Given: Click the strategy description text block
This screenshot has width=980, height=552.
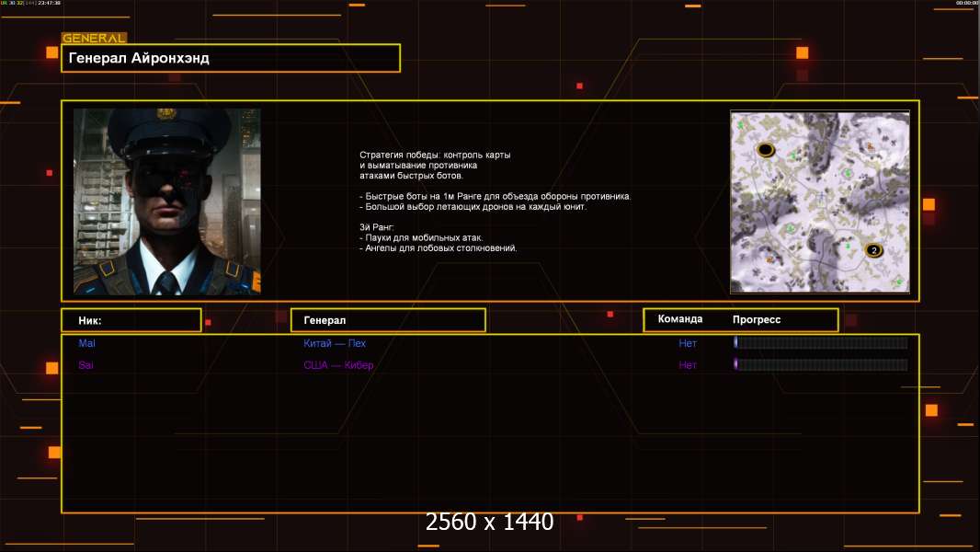Looking at the screenshot, I should tap(495, 201).
